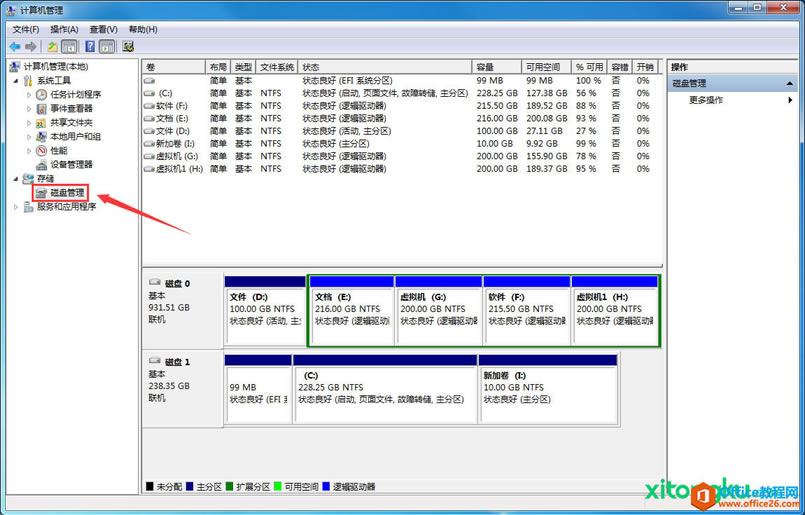Viewport: 805px width, 515px height.
Task: Expand the 性能 node
Action: pyautogui.click(x=29, y=150)
